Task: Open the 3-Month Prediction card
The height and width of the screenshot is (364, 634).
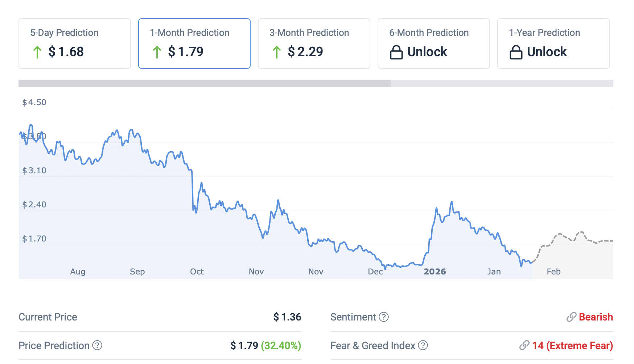Action: pos(314,43)
